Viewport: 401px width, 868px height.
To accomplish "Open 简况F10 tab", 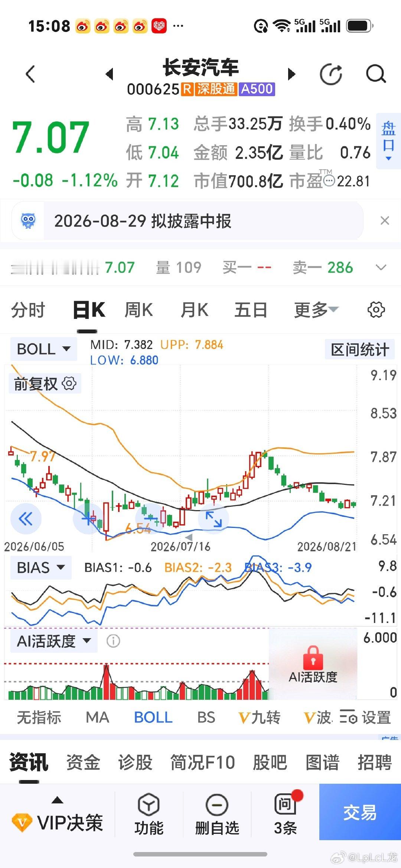I will [203, 762].
